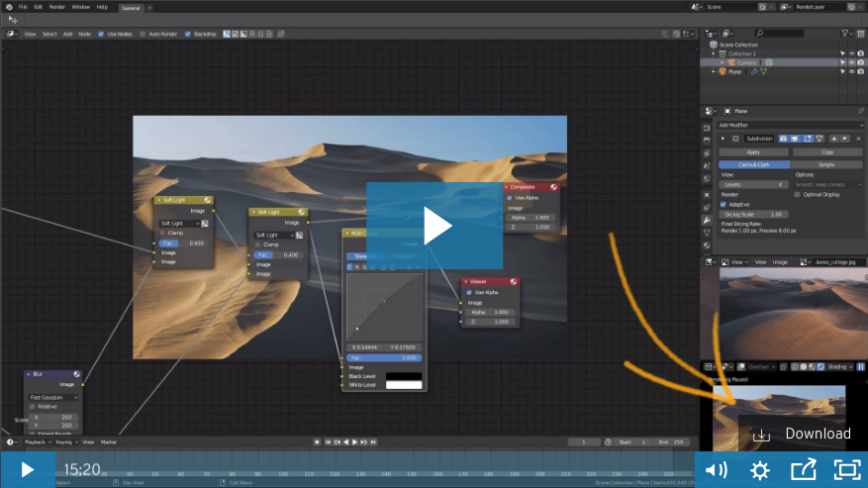868x488 pixels.
Task: Toggle the Adaptive checkbox
Action: (723, 204)
